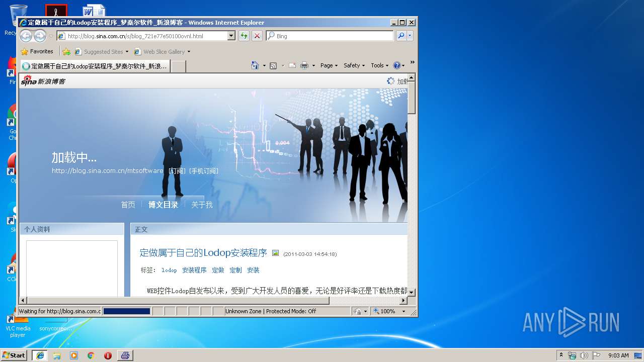The image size is (644, 362).
Task: Launch Windows Media Player from taskbar
Action: pyautogui.click(x=74, y=355)
